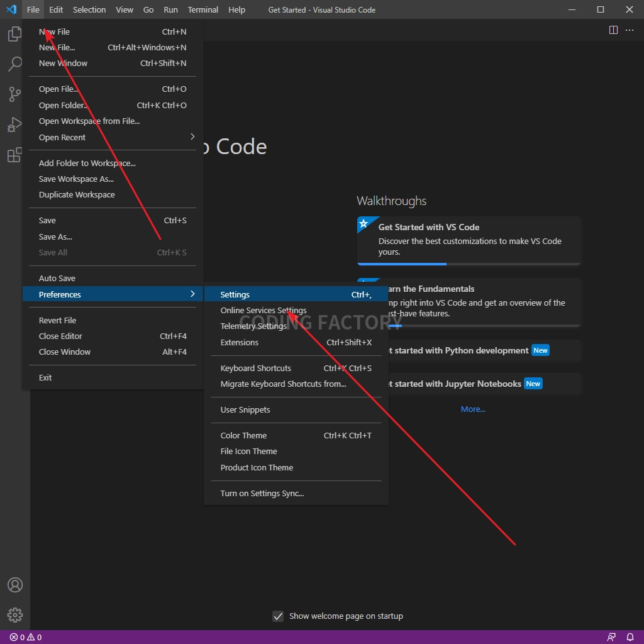Viewport: 644px width, 644px height.
Task: Select File Icon Theme
Action: point(296,451)
